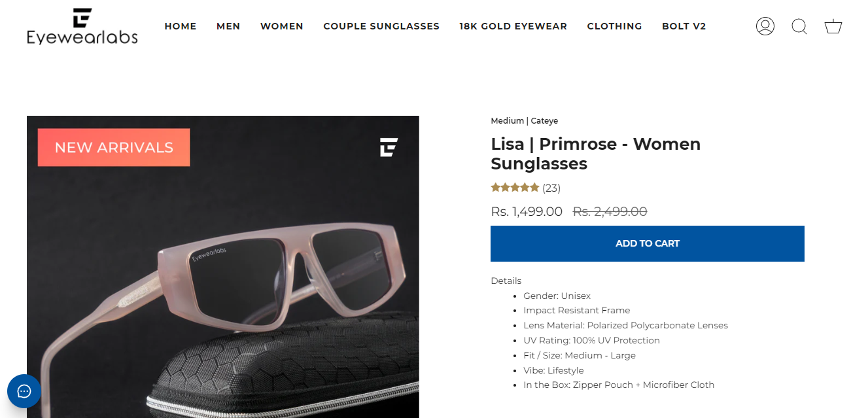Image resolution: width=868 pixels, height=418 pixels.
Task: Open the chat support bubble
Action: point(24,391)
